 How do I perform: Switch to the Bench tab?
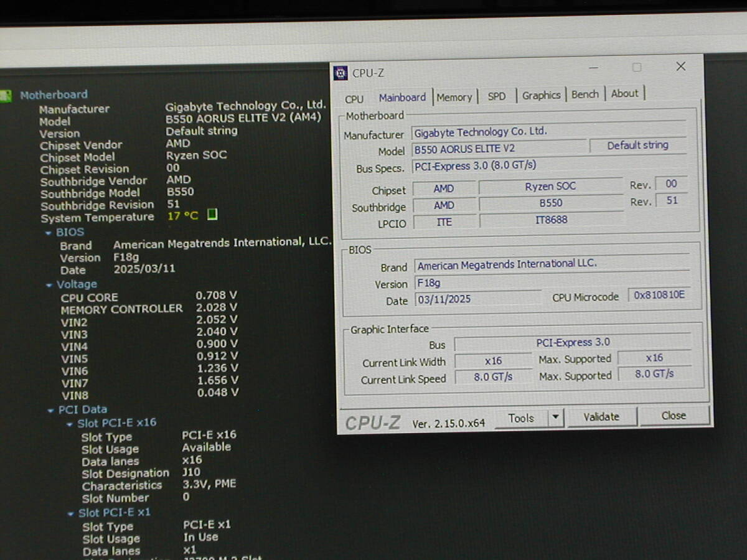(585, 94)
